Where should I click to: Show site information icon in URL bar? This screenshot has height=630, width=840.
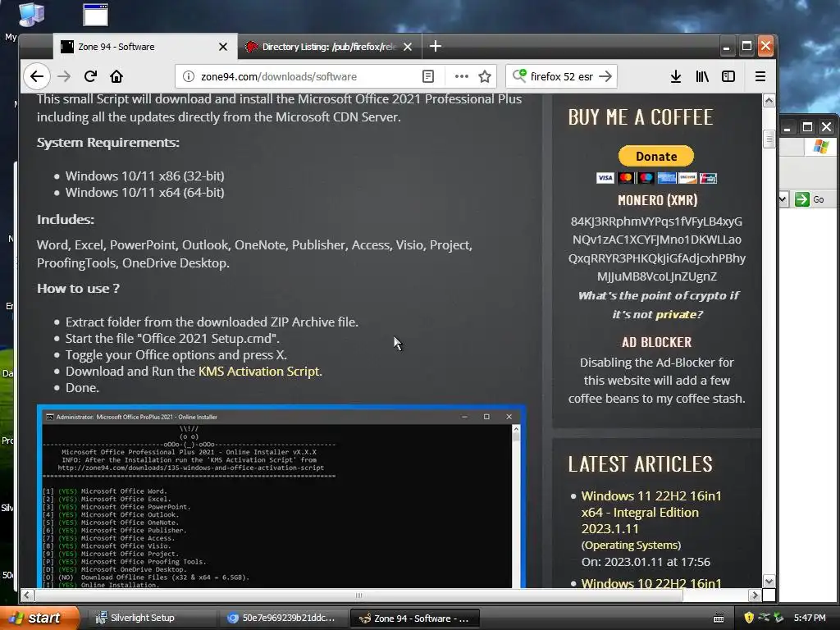[x=189, y=76]
